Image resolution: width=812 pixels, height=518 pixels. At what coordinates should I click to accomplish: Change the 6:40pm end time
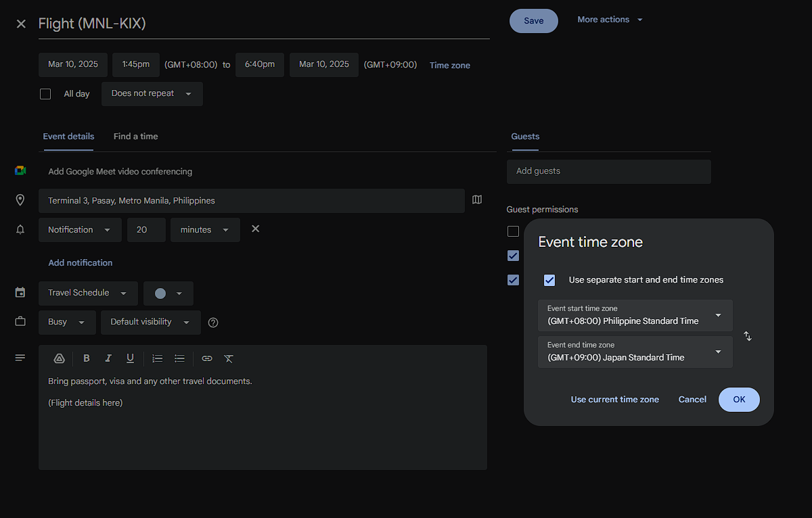coord(260,65)
